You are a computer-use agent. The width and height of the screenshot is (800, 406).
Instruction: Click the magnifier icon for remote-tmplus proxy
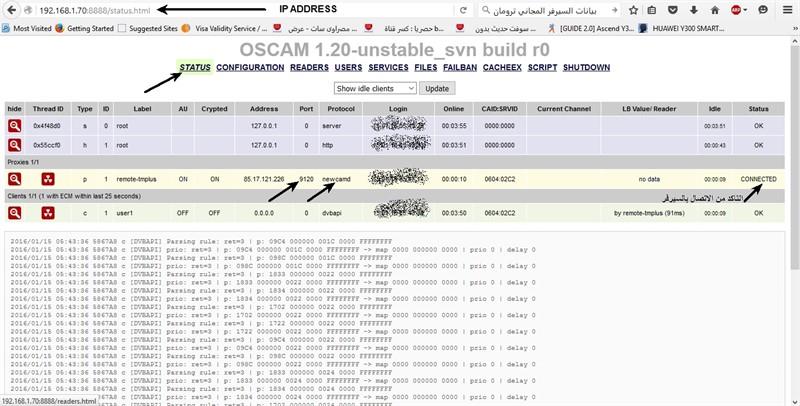click(15, 178)
